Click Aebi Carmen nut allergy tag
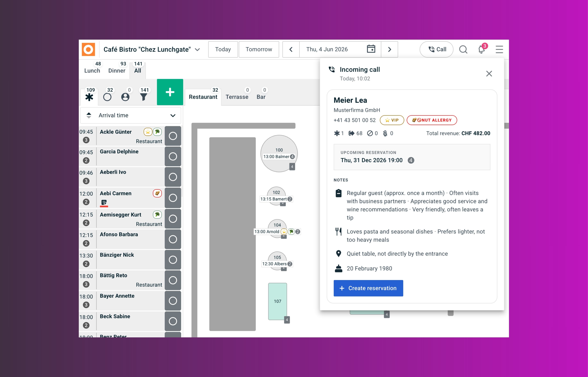The width and height of the screenshot is (588, 377). pyautogui.click(x=157, y=193)
